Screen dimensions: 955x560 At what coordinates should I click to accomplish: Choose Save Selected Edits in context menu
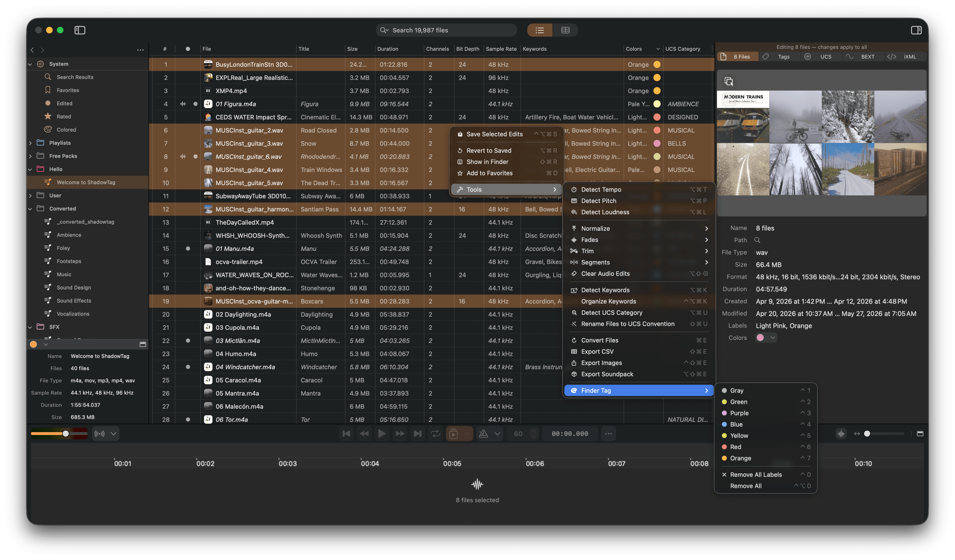(x=507, y=134)
